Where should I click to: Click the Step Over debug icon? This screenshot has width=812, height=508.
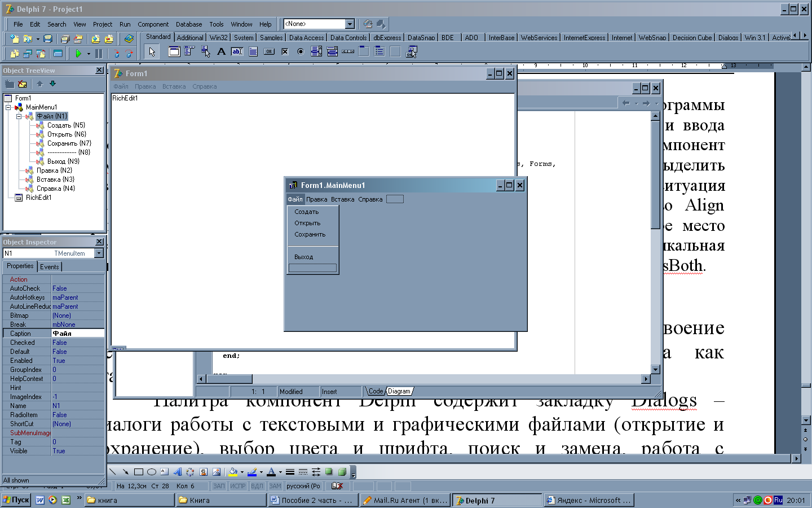[x=129, y=54]
